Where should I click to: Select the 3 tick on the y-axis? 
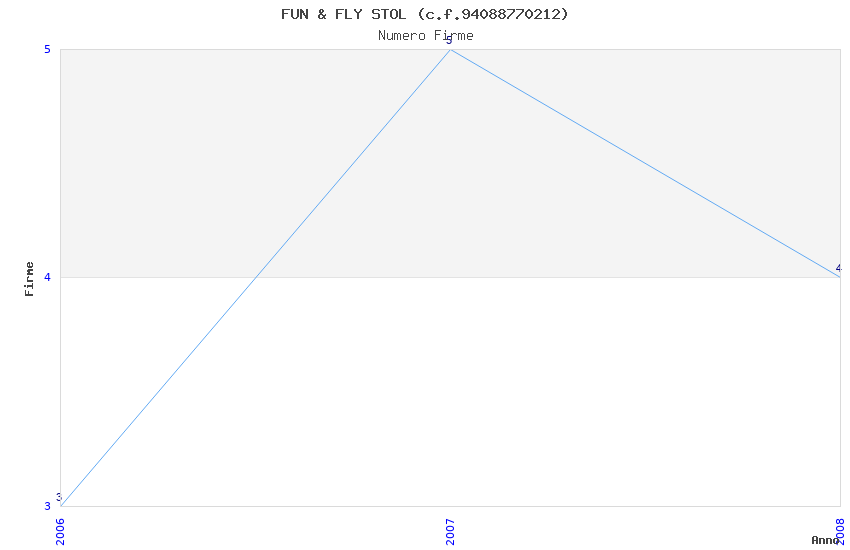(47, 506)
